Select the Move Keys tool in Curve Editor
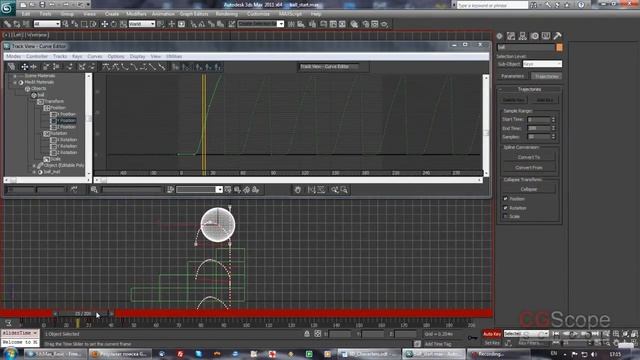The image size is (640, 360). (x=24, y=67)
